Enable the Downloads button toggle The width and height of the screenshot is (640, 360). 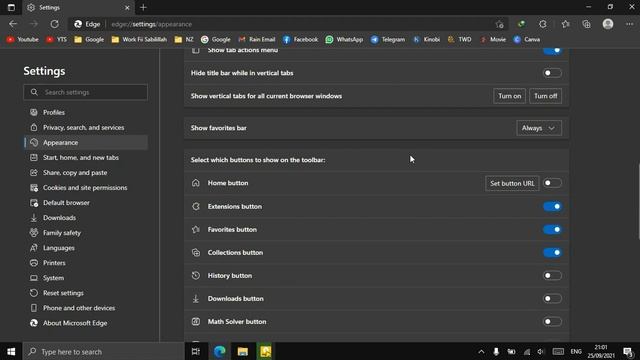(x=552, y=299)
